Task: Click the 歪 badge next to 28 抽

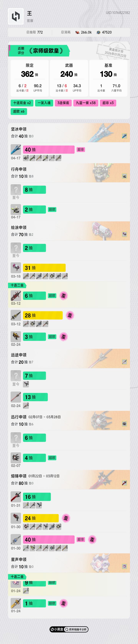Action: [x=70, y=315]
